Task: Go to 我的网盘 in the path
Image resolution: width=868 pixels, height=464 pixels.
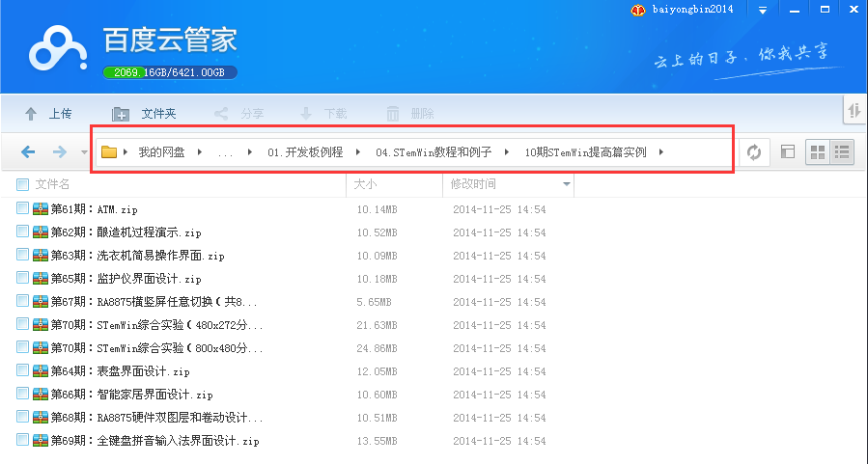Action: [x=161, y=152]
